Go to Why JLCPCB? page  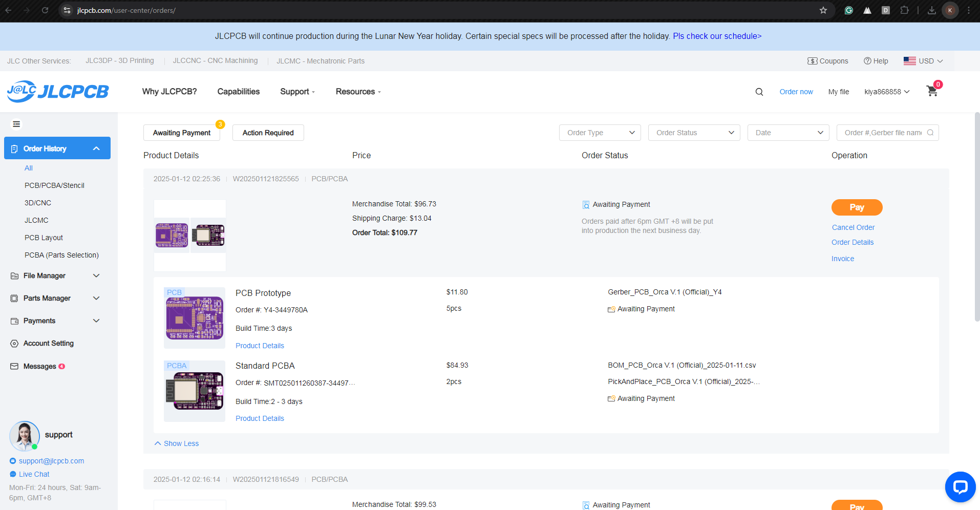click(x=169, y=92)
